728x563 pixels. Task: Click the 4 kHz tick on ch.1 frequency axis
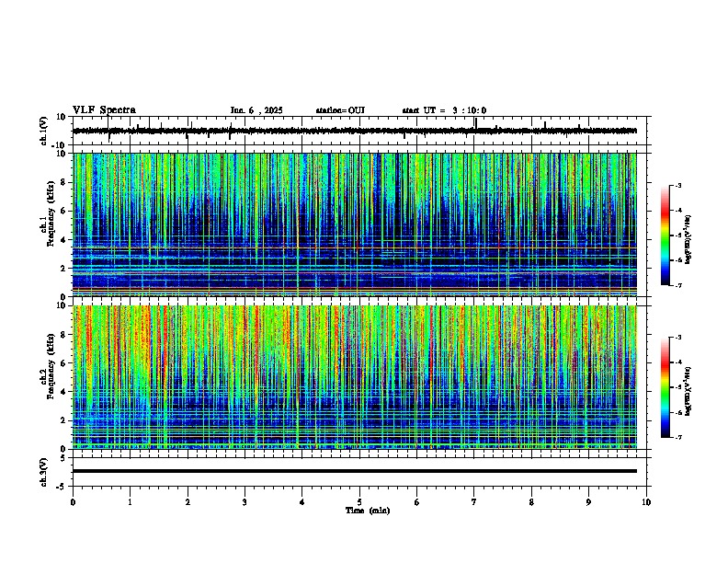(64, 240)
